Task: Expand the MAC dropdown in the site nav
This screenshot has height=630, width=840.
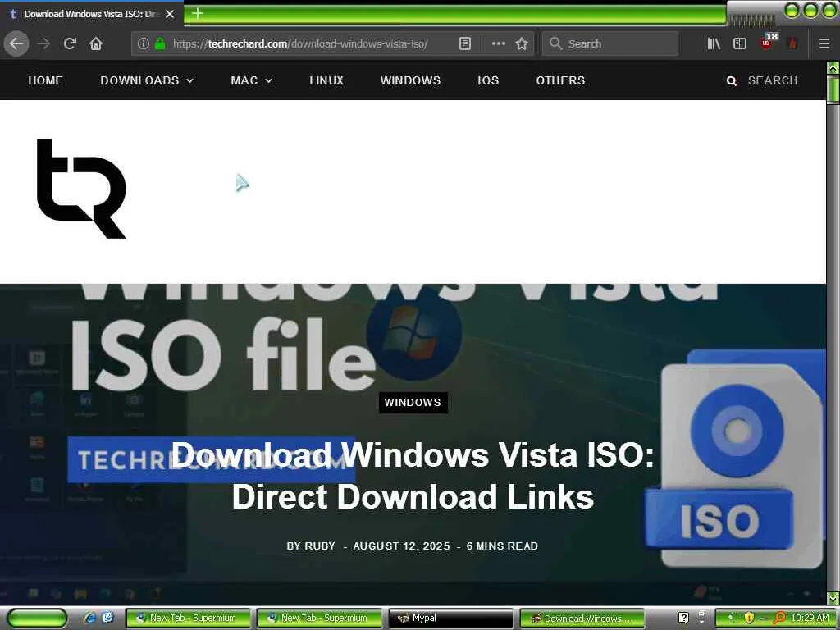Action: click(x=251, y=80)
